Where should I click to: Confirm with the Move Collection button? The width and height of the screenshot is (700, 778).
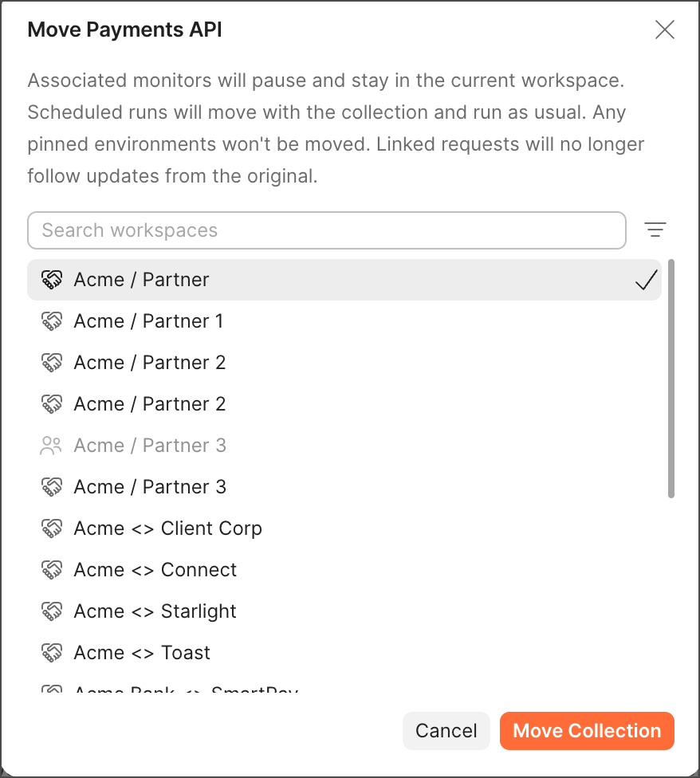tap(587, 731)
